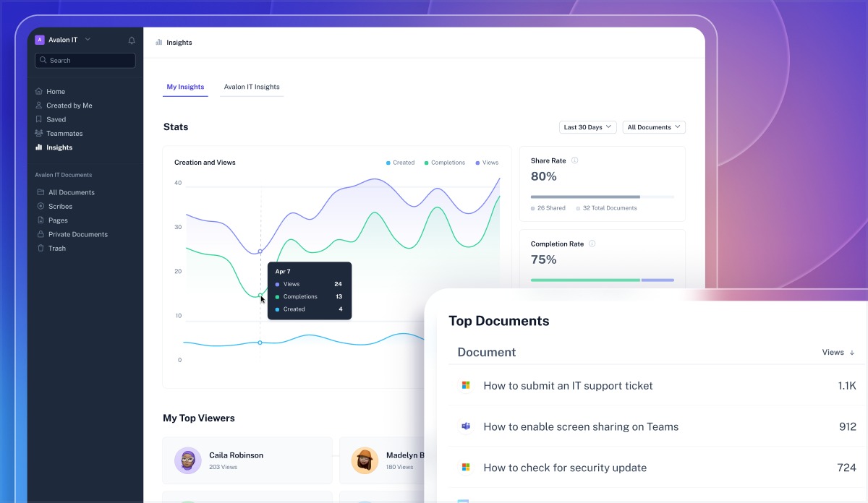
Task: Click the 724 views value
Action: tap(847, 468)
